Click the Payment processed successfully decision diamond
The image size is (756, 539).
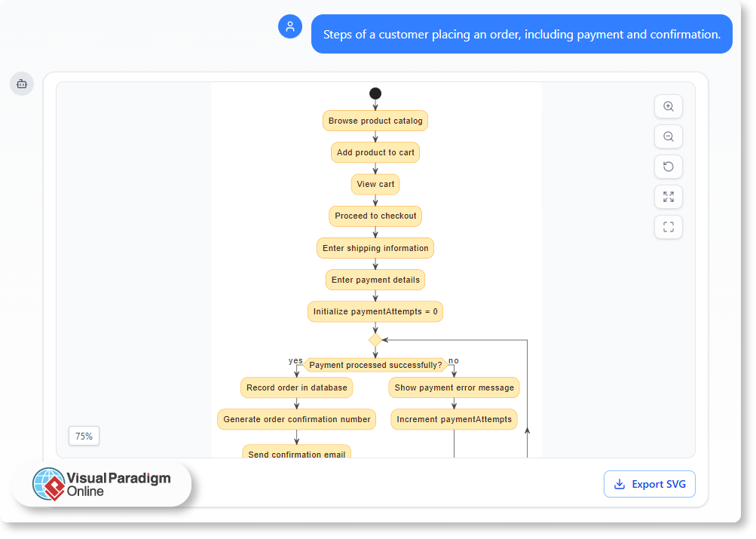[375, 340]
